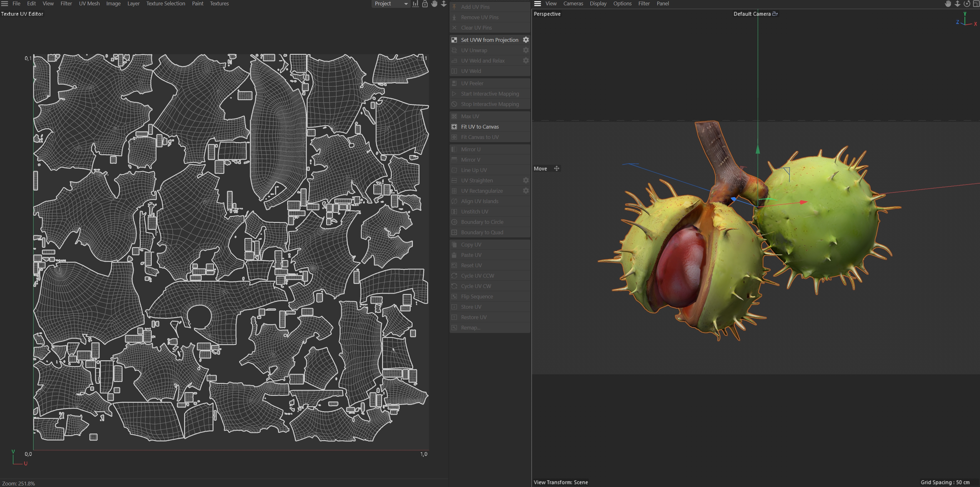
Task: Click Fit UV to Canvas
Action: tap(480, 126)
